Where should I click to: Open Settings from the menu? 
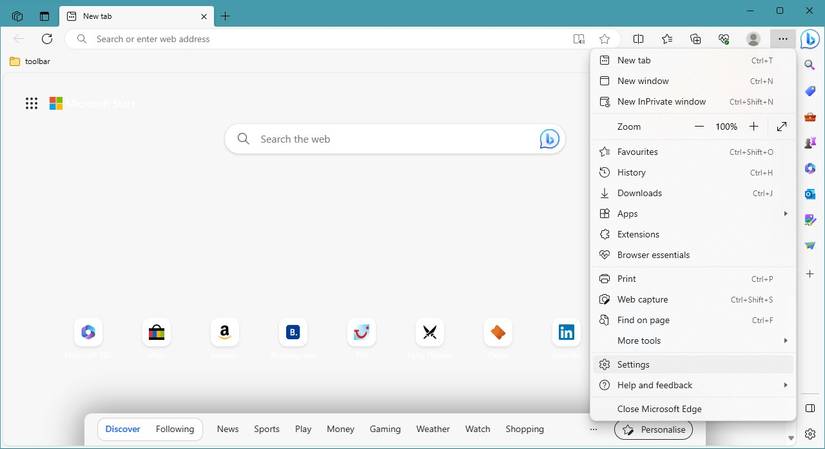[633, 365]
